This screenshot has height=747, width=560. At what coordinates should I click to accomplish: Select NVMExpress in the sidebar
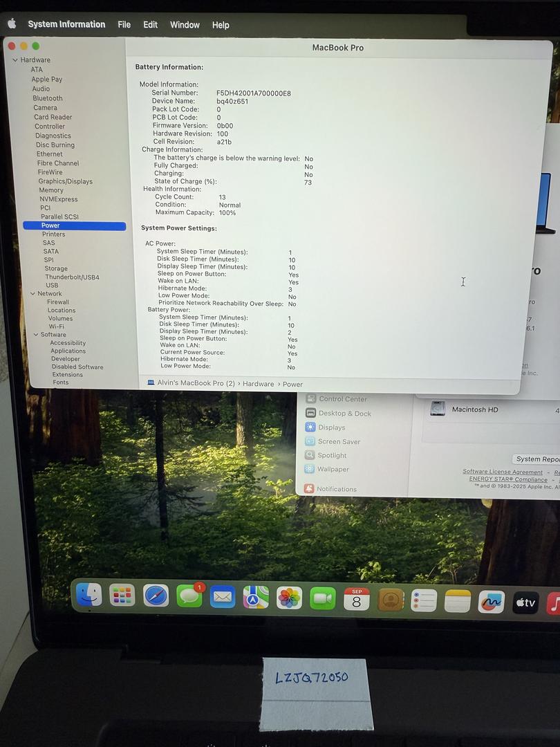click(59, 199)
